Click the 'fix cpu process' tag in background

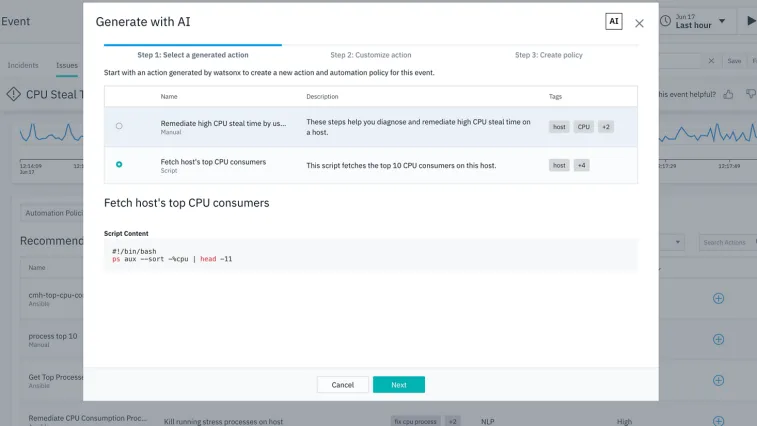pyautogui.click(x=415, y=422)
